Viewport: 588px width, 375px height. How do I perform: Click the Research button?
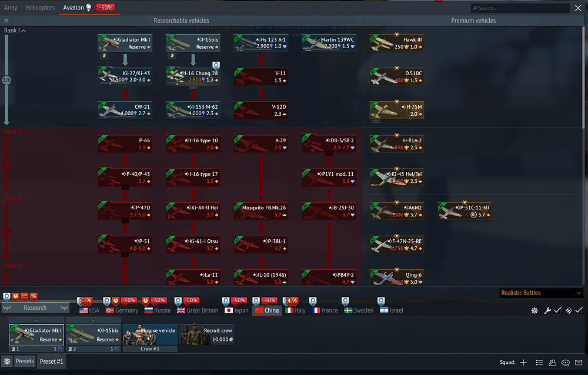pyautogui.click(x=36, y=308)
